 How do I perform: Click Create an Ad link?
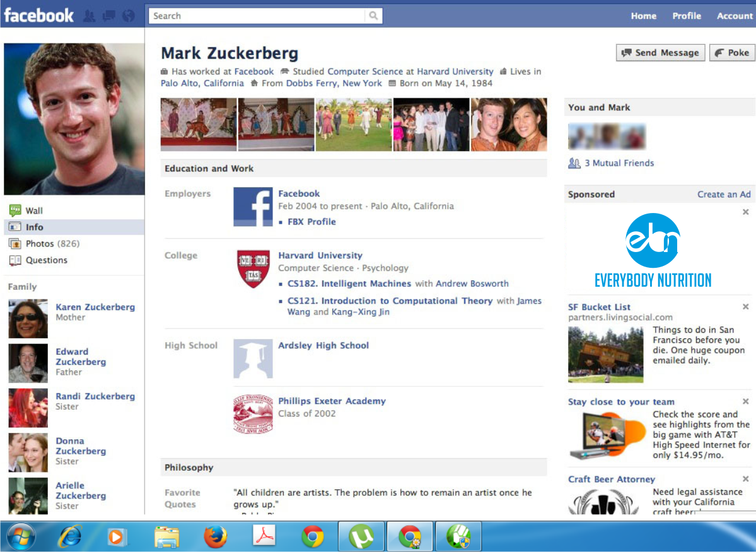724,194
